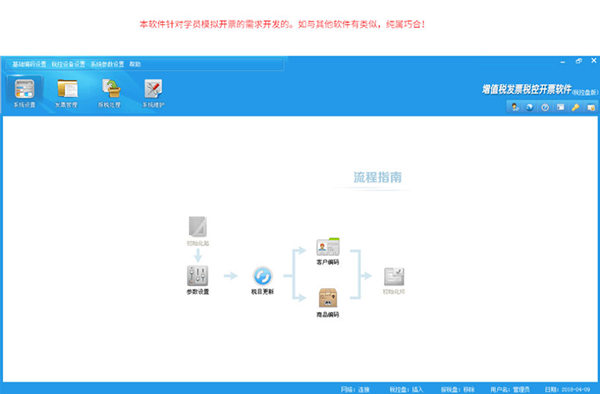
Task: Open the 发票管理 folder icon
Action: click(x=67, y=93)
